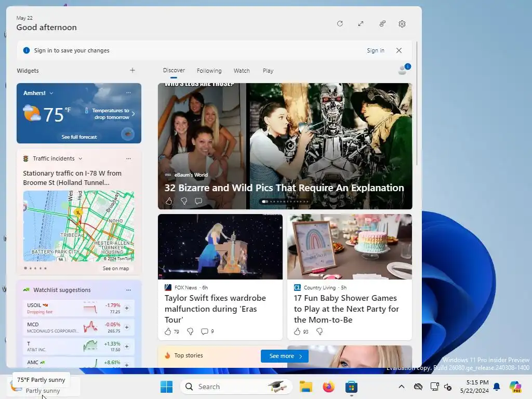This screenshot has width=532, height=399.
Task: Add a new widget with plus icon
Action: [x=132, y=70]
